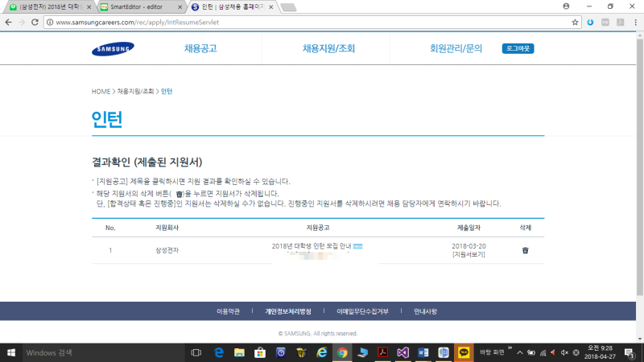Open the 채용공고 menu
The image size is (644, 362).
200,48
